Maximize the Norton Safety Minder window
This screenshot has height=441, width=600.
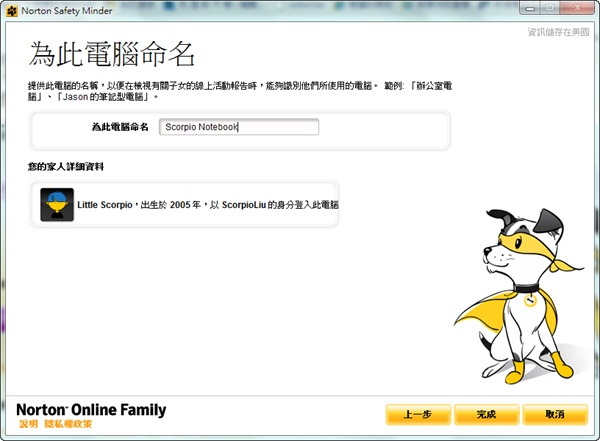point(550,8)
